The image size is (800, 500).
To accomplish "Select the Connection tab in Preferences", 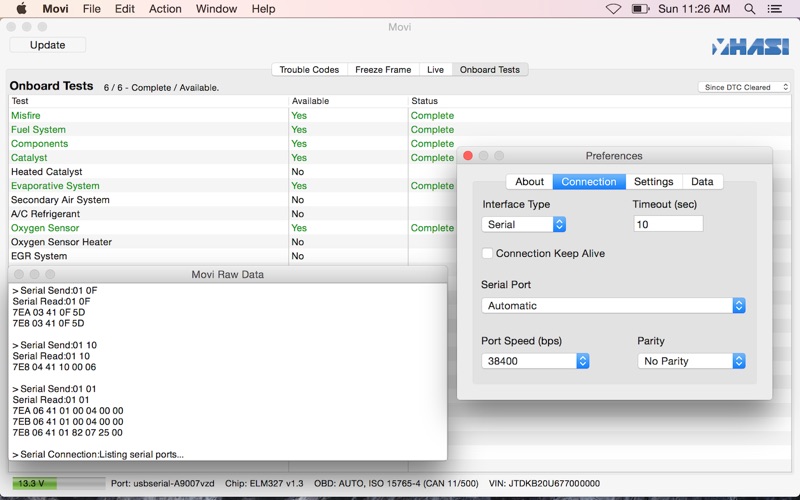I will coord(589,182).
